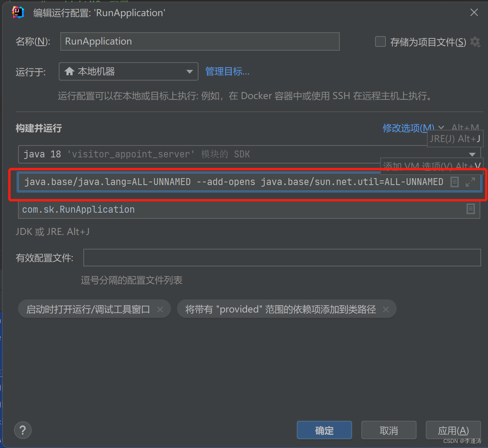
Task: Remove the provided 范围依赖项 tag
Action: click(385, 309)
